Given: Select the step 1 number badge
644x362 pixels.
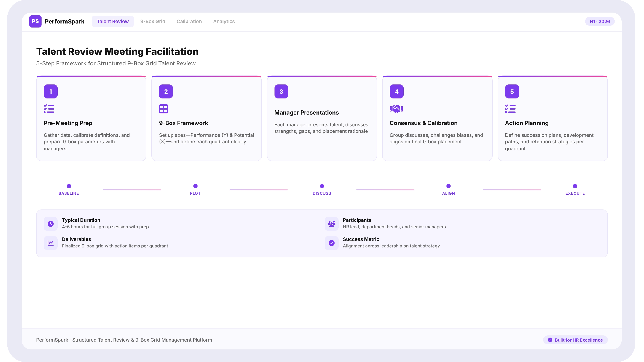Looking at the screenshot, I should click(51, 91).
